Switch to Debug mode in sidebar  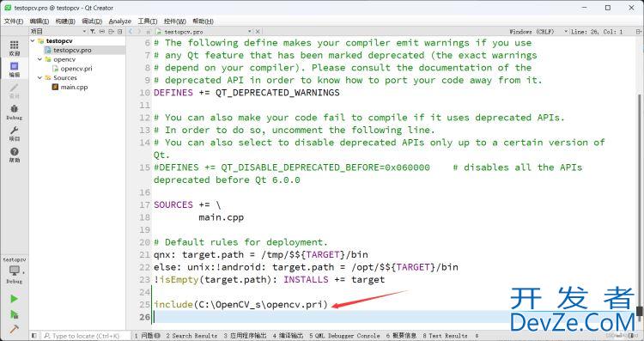(14, 113)
